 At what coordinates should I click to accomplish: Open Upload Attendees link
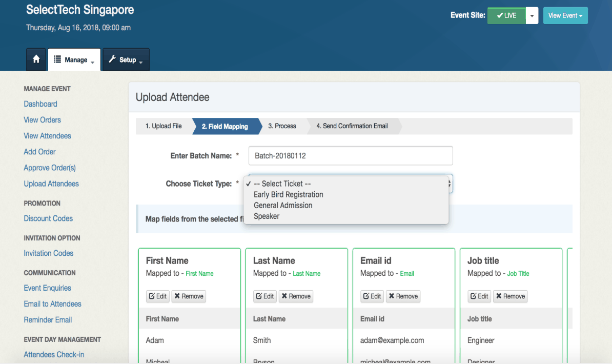tap(51, 184)
